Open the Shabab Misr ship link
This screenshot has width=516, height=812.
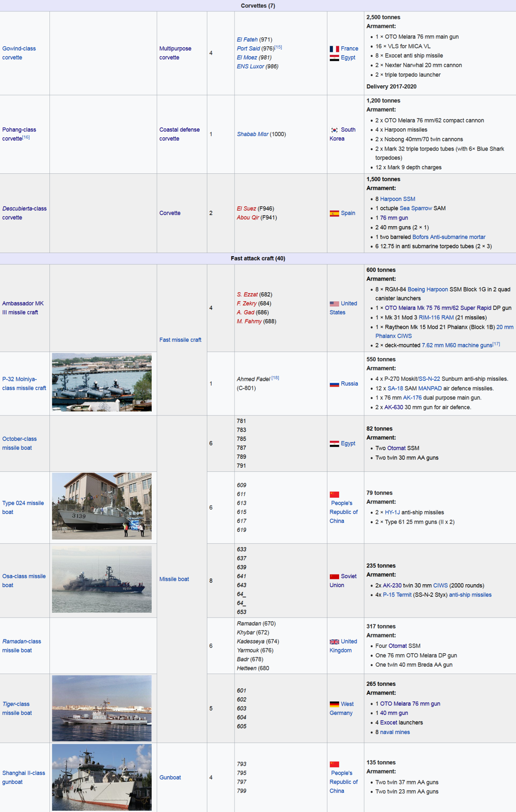tap(252, 134)
